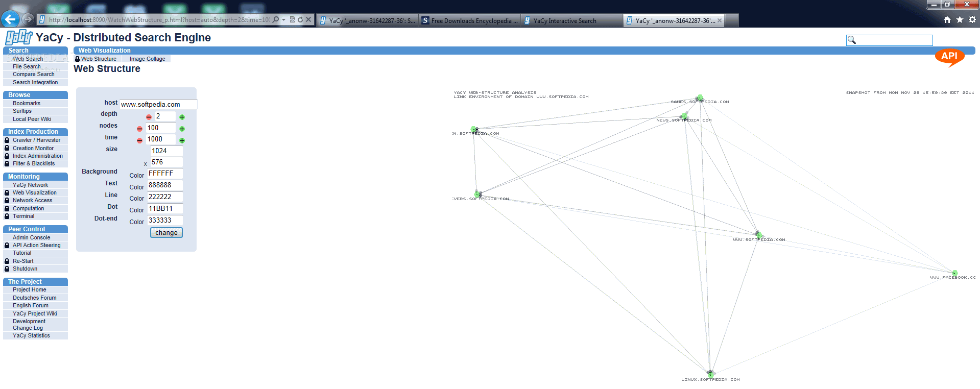Viewport: 980px width, 389px height.
Task: Open Admin Console link
Action: click(x=31, y=237)
